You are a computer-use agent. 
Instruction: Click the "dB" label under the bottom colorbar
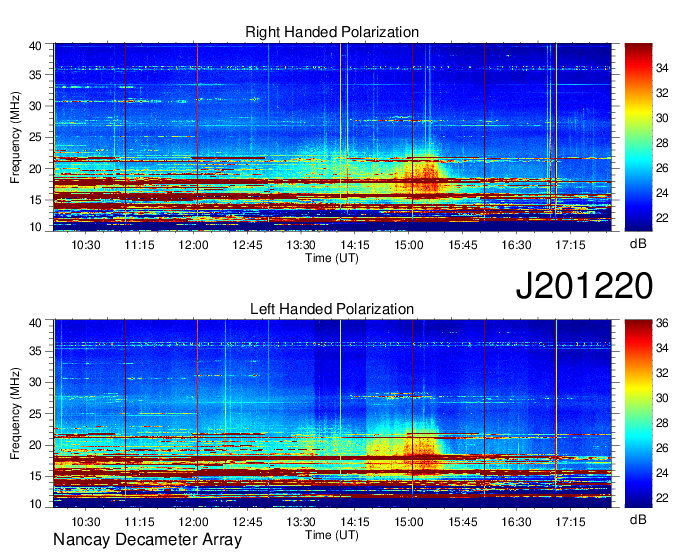638,519
